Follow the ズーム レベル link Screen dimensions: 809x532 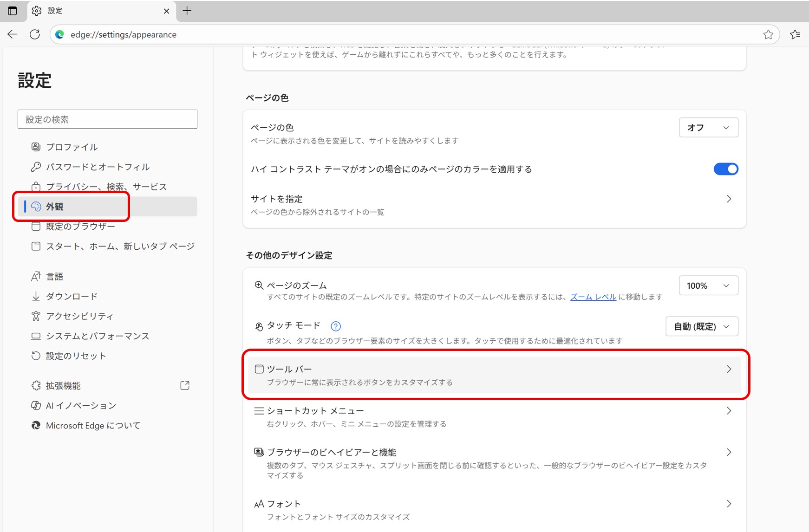594,297
